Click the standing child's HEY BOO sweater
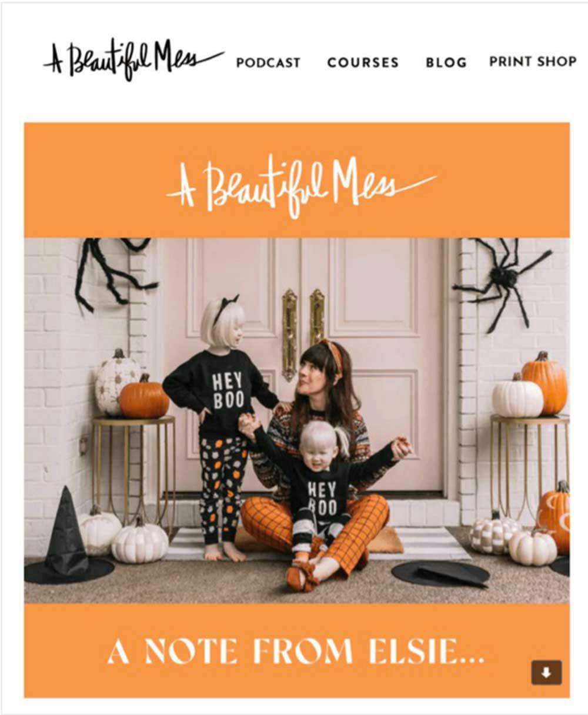 pos(222,393)
